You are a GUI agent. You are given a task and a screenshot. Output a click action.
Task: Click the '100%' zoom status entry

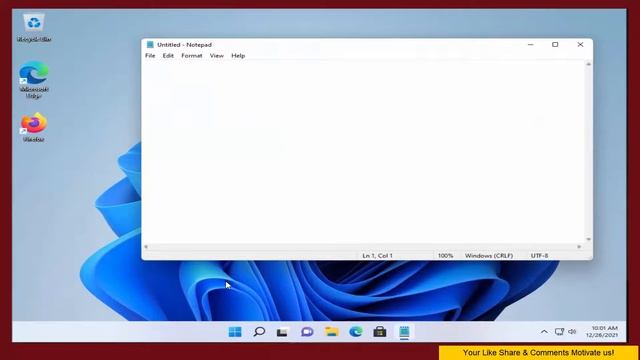445,256
